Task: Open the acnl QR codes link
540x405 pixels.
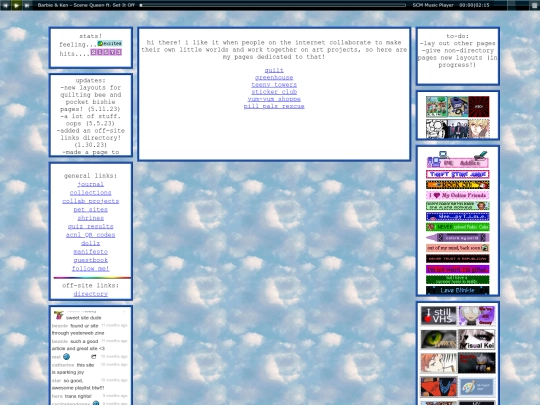Action: (91, 235)
